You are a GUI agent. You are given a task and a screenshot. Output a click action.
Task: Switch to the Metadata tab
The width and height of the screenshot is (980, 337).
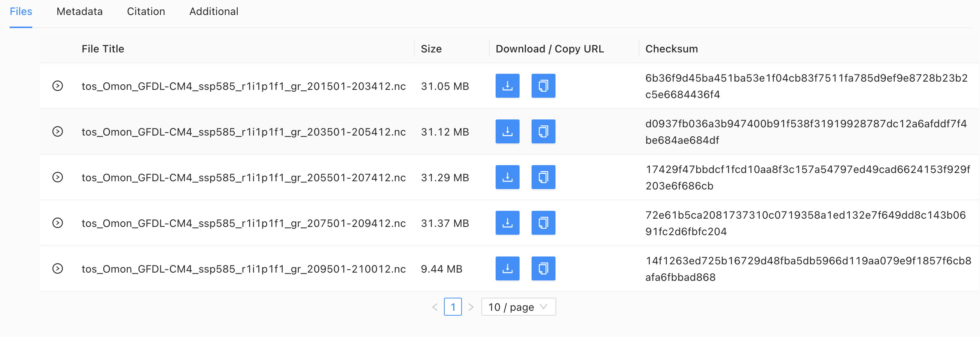click(79, 11)
